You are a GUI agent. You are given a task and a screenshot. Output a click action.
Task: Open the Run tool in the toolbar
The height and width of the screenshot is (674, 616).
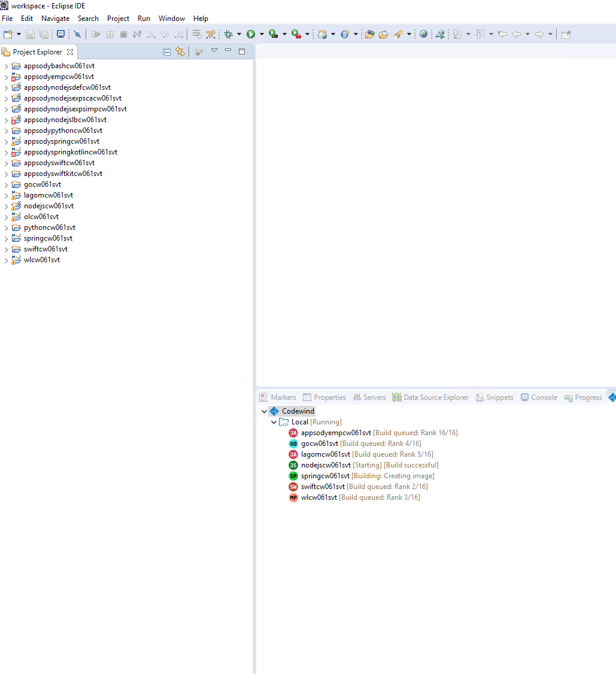pyautogui.click(x=251, y=34)
